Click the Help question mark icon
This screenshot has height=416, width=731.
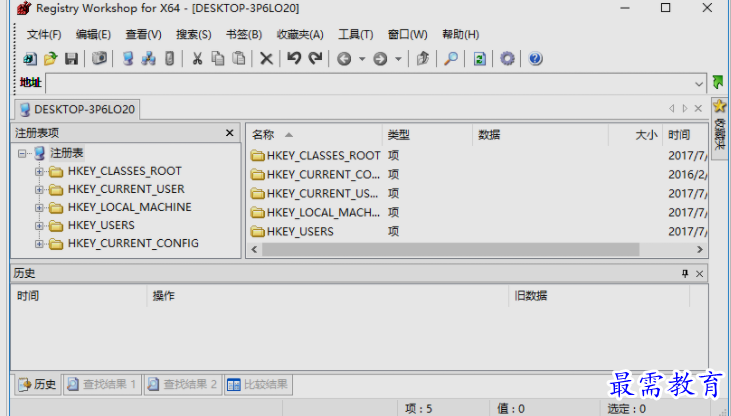[535, 59]
